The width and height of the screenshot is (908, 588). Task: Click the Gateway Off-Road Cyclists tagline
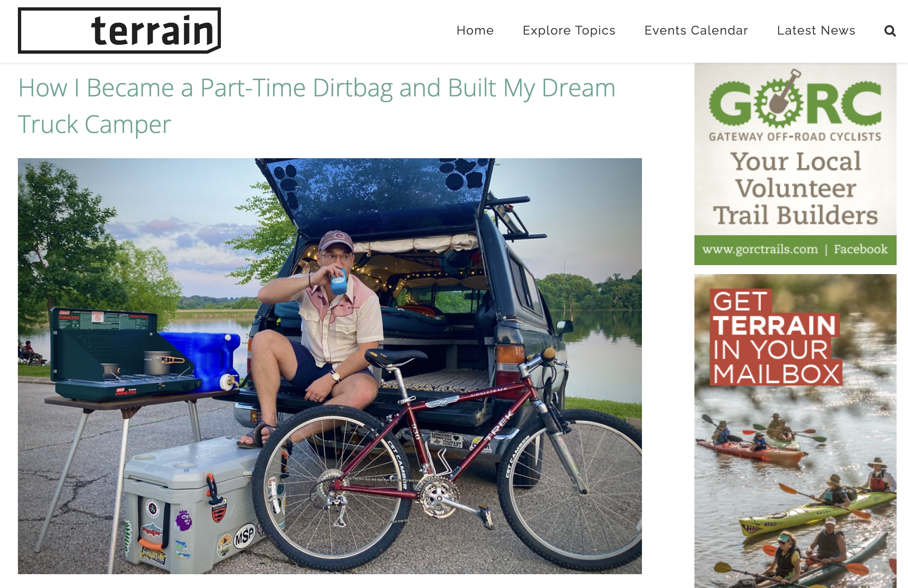(x=795, y=137)
